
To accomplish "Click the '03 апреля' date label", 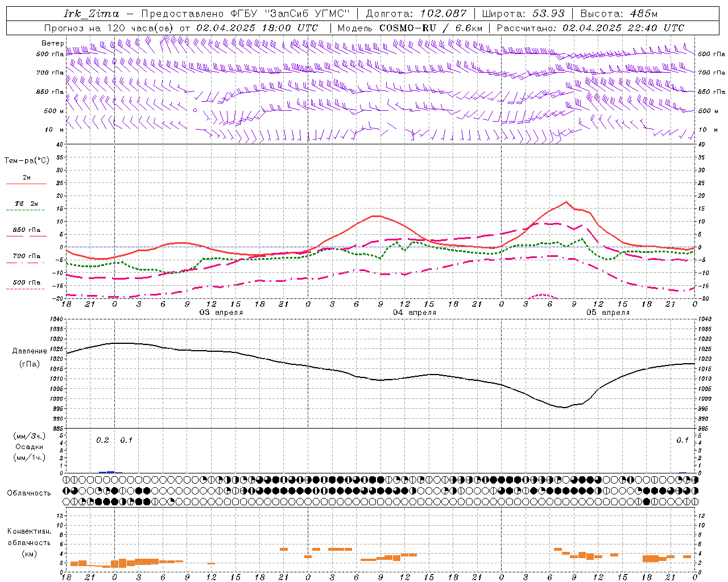I will click(x=221, y=313).
